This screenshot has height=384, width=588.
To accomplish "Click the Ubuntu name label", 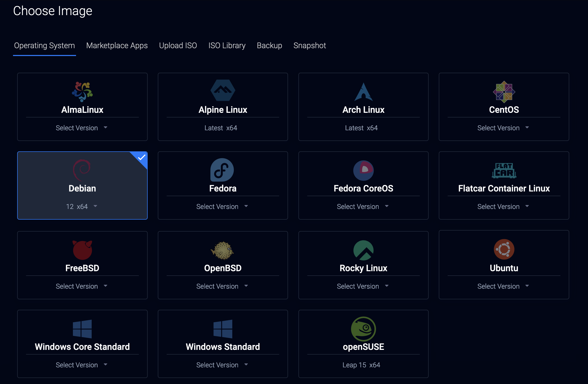I will (504, 268).
